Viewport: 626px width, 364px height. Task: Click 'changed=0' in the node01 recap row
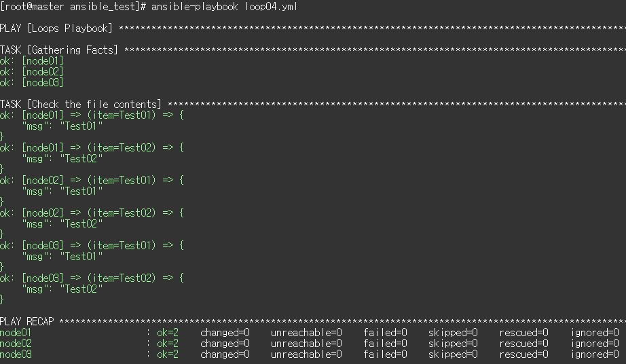click(225, 333)
